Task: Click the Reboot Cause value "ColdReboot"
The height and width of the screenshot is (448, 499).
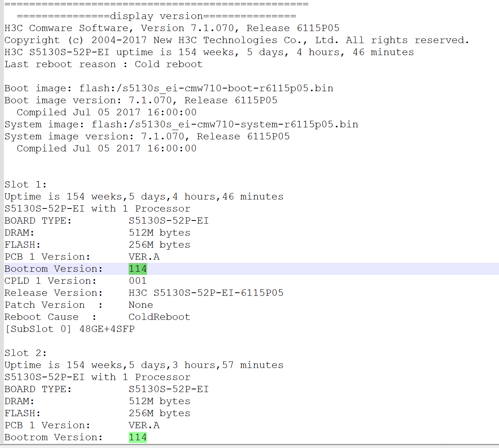Action: [160, 317]
